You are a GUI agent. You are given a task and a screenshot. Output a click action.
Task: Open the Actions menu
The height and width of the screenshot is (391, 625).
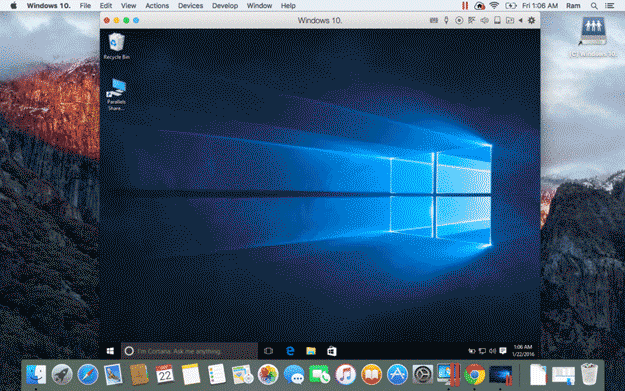pyautogui.click(x=157, y=6)
